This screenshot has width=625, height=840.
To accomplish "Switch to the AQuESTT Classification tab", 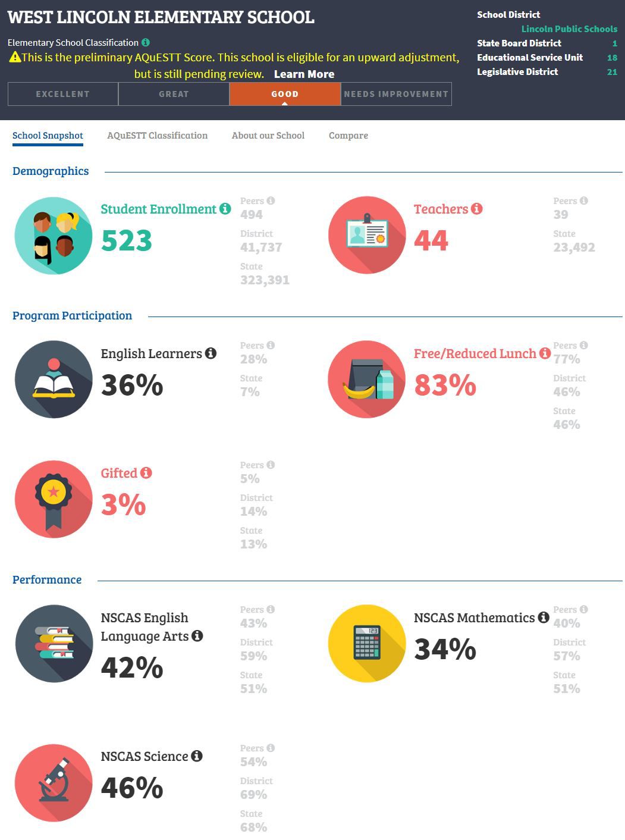I will click(x=158, y=136).
